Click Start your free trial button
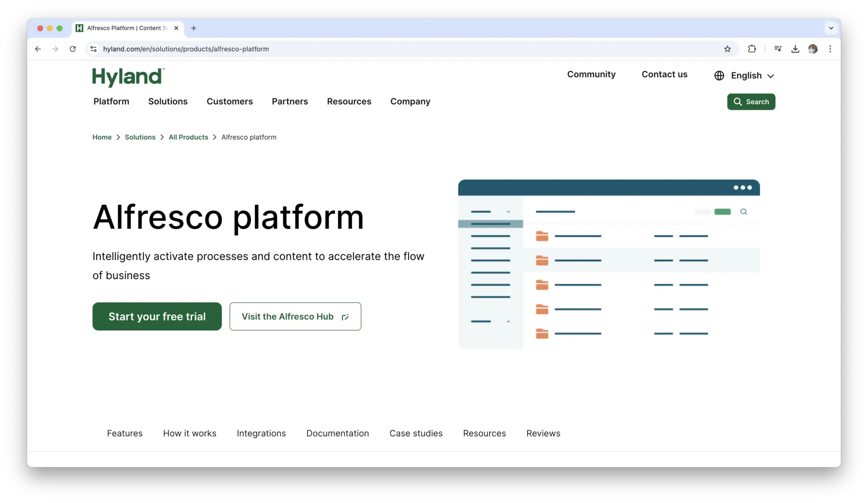This screenshot has height=503, width=868. pyautogui.click(x=157, y=316)
